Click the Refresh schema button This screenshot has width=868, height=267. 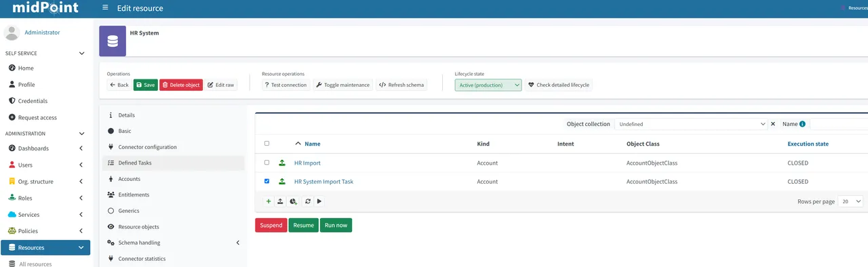click(401, 85)
